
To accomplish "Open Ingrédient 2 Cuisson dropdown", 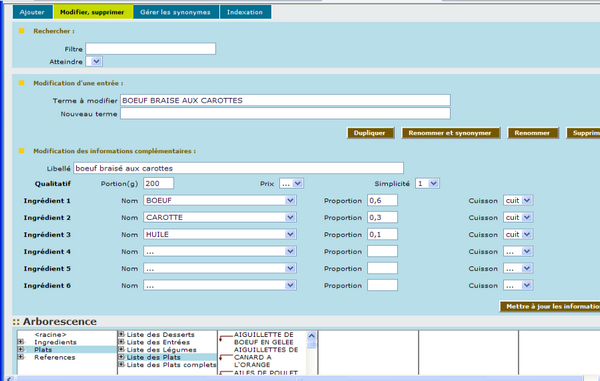I will coord(518,217).
